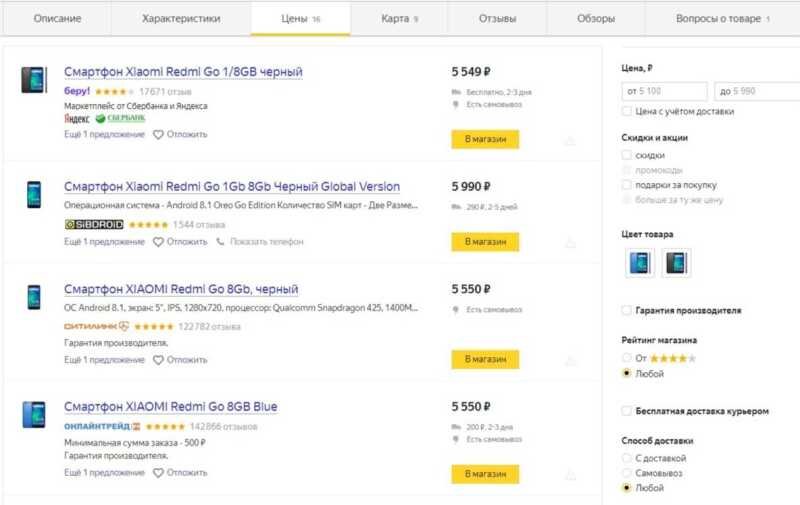Switch to the Характеристики tab
The image size is (800, 505).
tap(181, 18)
